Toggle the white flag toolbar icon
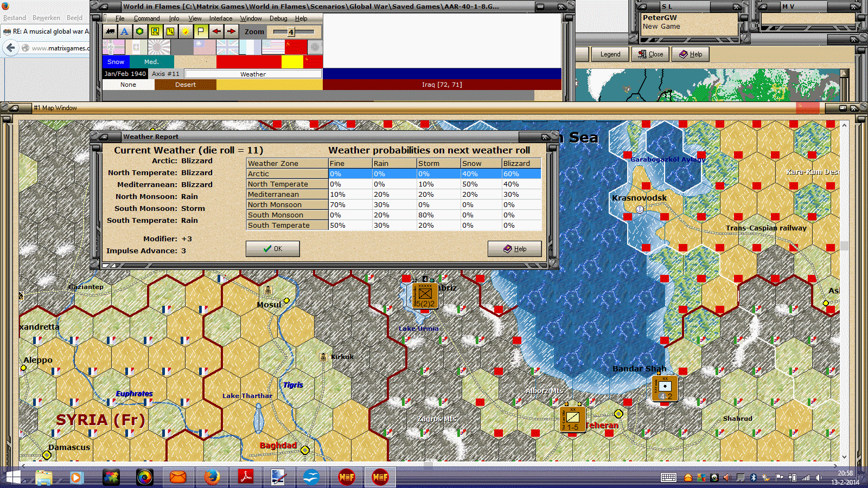This screenshot has height=488, width=868. [x=201, y=31]
